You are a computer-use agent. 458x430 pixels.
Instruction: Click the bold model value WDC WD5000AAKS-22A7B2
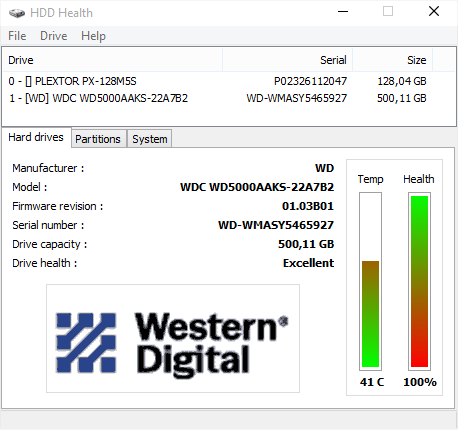257,187
